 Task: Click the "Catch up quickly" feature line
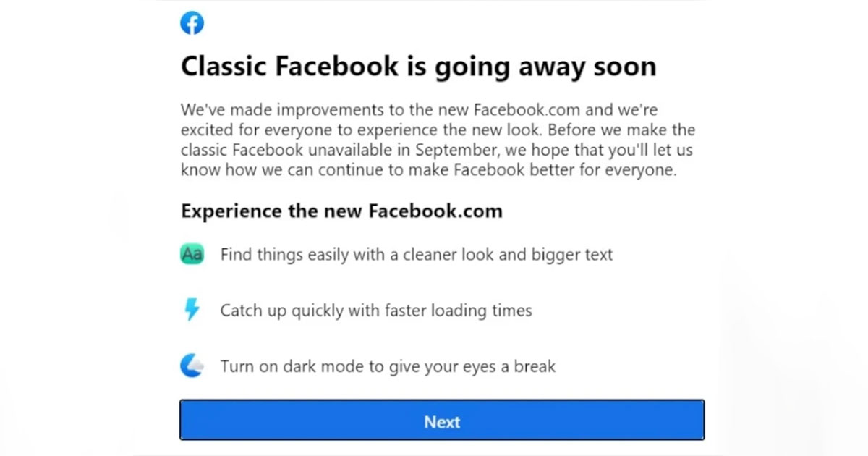point(375,311)
